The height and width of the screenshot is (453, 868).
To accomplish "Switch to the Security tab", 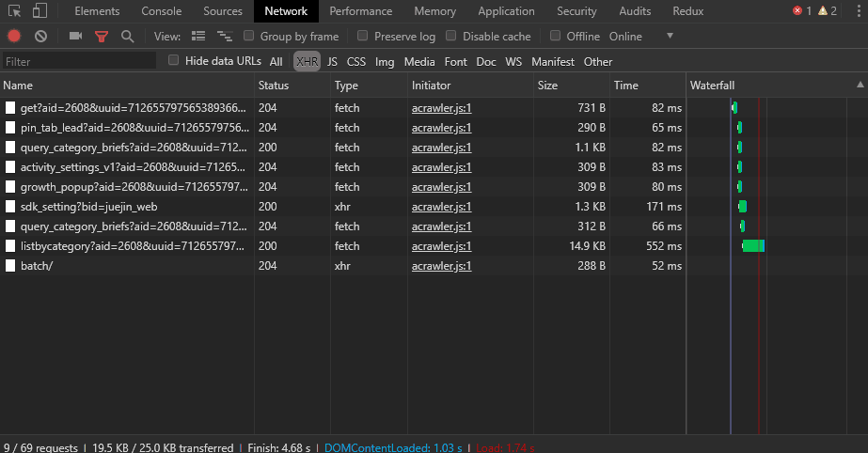I will [576, 11].
